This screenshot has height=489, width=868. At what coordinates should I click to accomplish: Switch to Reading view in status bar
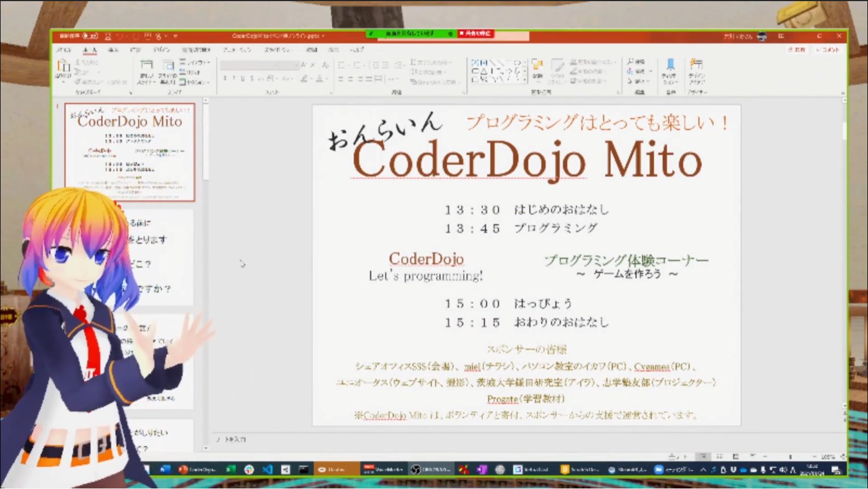(x=735, y=456)
